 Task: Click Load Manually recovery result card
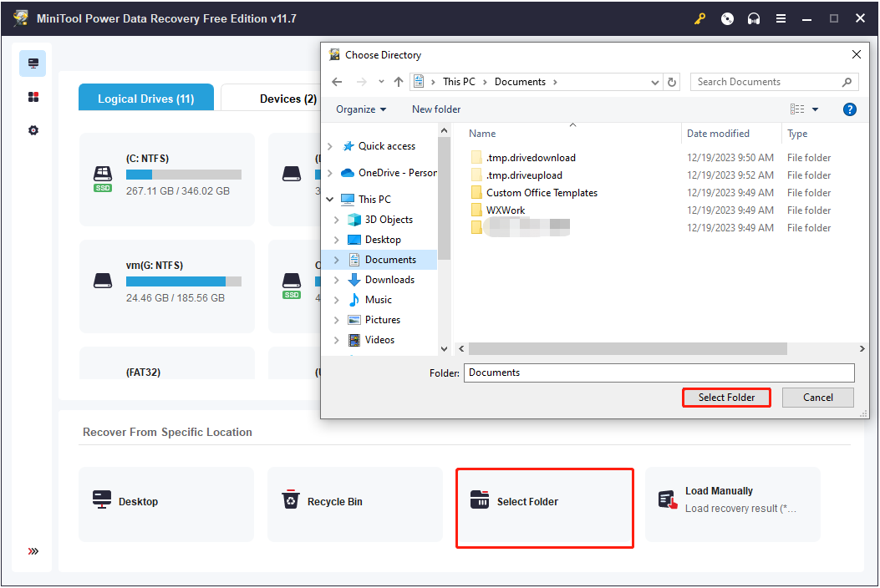pos(733,504)
